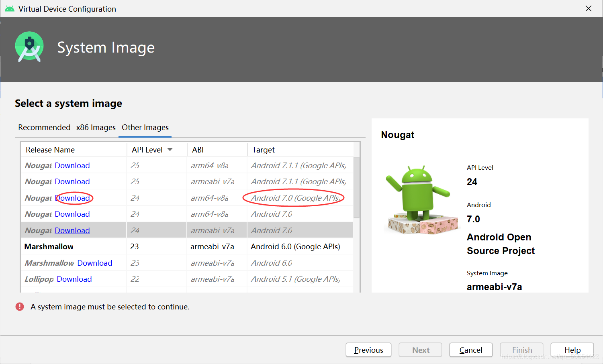Switch to the Recommended tab

click(x=44, y=127)
